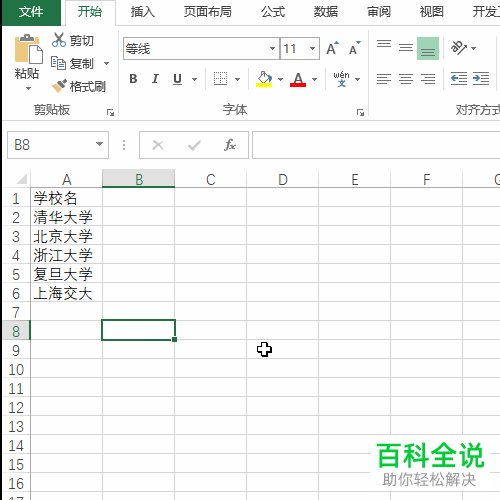Toggle italic formatting
This screenshot has height=500, width=500.
click(x=155, y=79)
